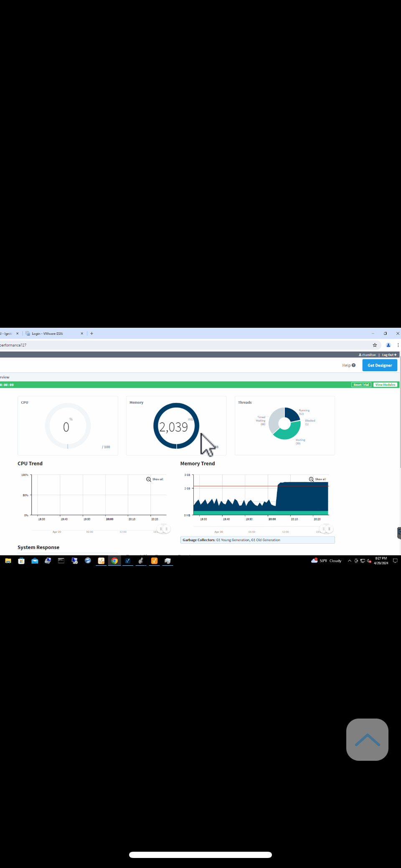Close the Login - VMware ESXi tab

coord(82,334)
